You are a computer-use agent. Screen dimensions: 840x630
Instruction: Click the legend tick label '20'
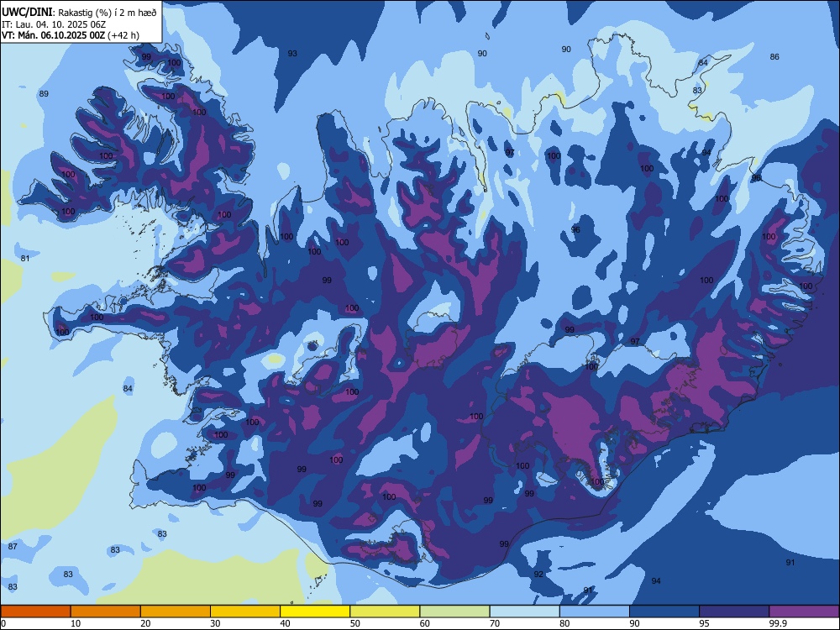tap(145, 623)
